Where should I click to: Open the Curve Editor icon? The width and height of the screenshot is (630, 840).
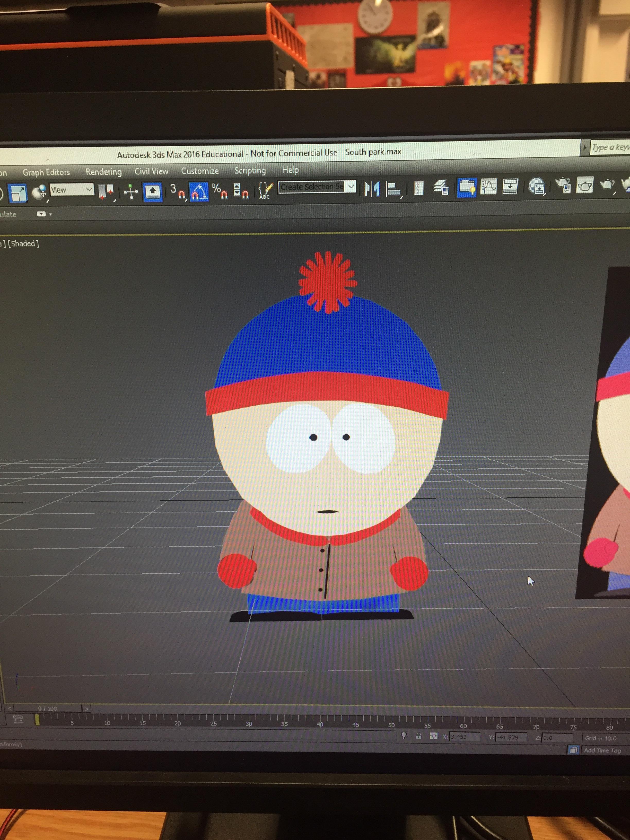click(x=488, y=187)
